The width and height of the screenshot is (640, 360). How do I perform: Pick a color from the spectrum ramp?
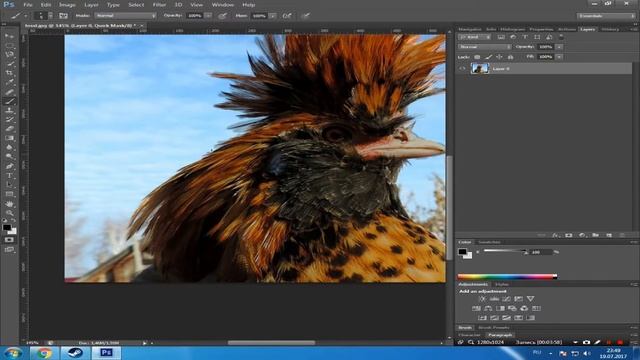pyautogui.click(x=507, y=276)
